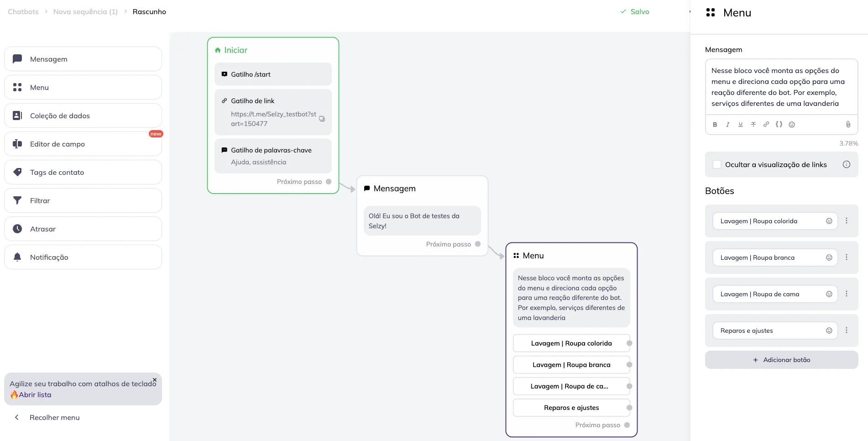
Task: Open options menu for 'Lavagem | Roupa colorida'
Action: pyautogui.click(x=847, y=220)
